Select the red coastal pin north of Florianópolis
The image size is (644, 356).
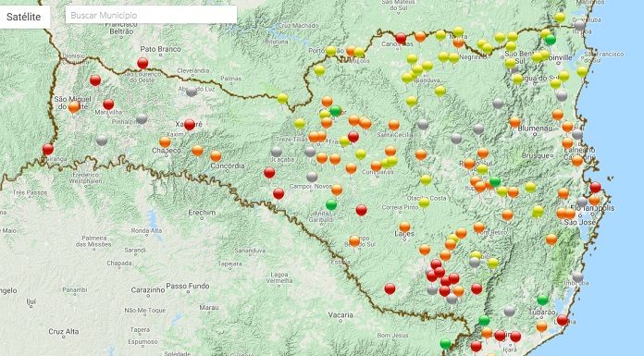[x=596, y=188]
